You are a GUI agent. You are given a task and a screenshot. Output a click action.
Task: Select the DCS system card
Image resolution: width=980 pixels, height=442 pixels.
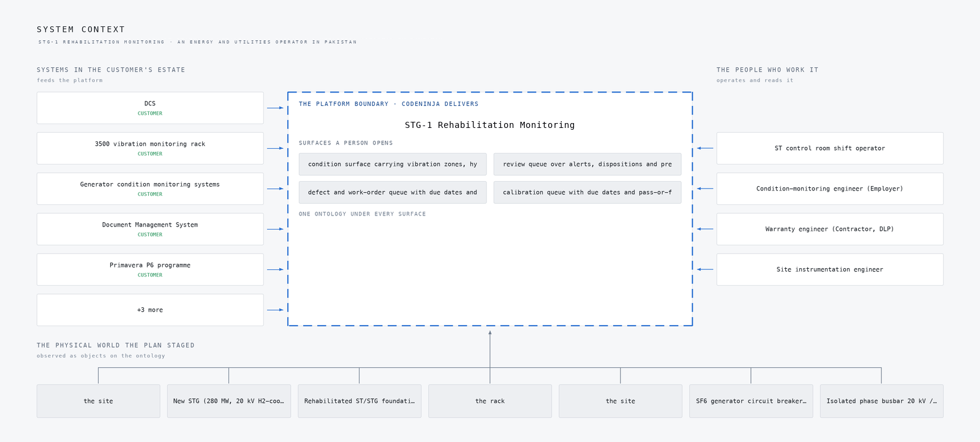(x=150, y=108)
